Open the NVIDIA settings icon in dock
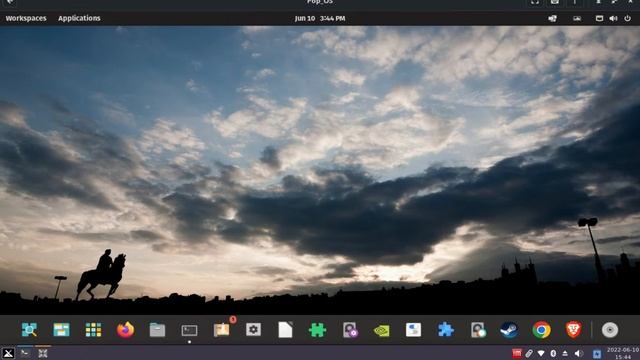Screen dimensions: 640x360 pos(382,330)
